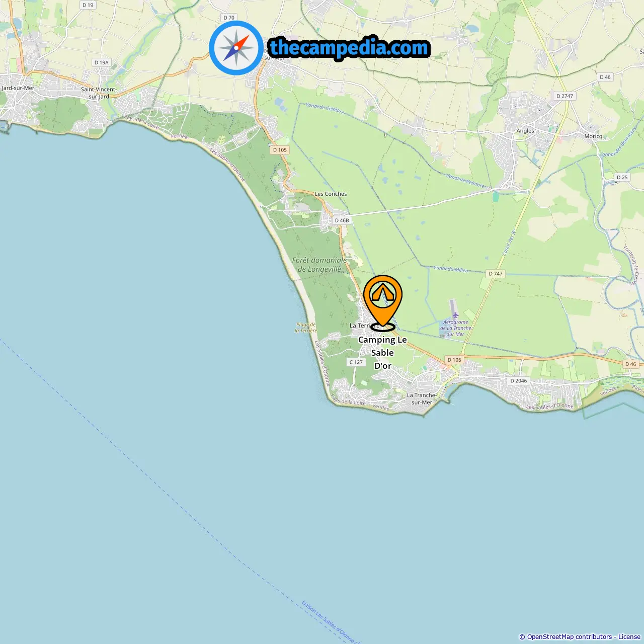Click the D 46B road shield
The height and width of the screenshot is (644, 644).
point(342,220)
